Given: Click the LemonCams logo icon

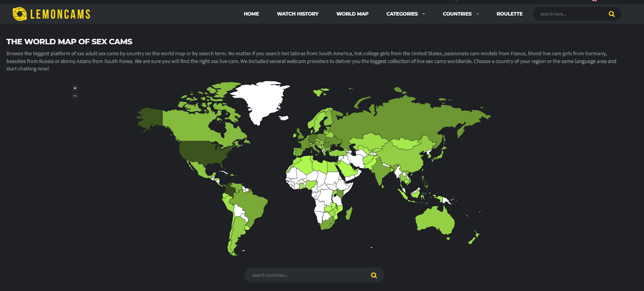Looking at the screenshot, I should [19, 14].
